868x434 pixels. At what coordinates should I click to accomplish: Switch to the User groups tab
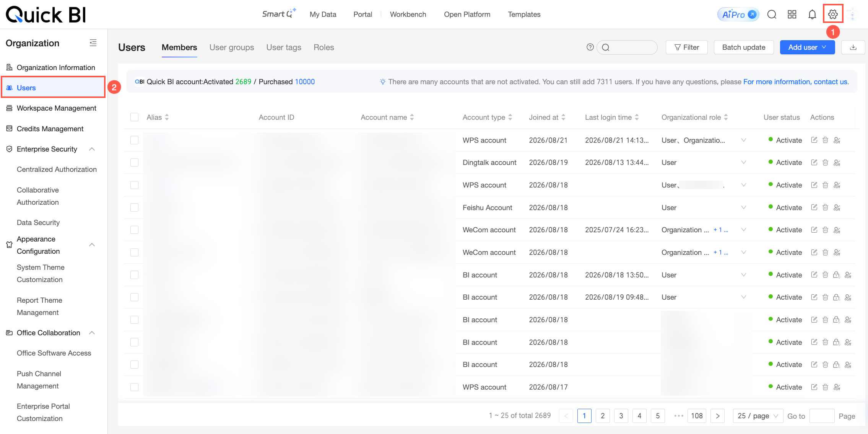pyautogui.click(x=232, y=47)
